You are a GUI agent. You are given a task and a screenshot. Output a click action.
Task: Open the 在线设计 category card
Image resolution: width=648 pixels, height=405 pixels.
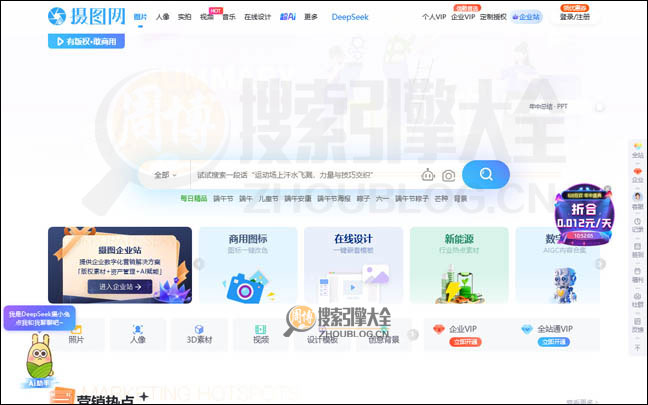353,265
